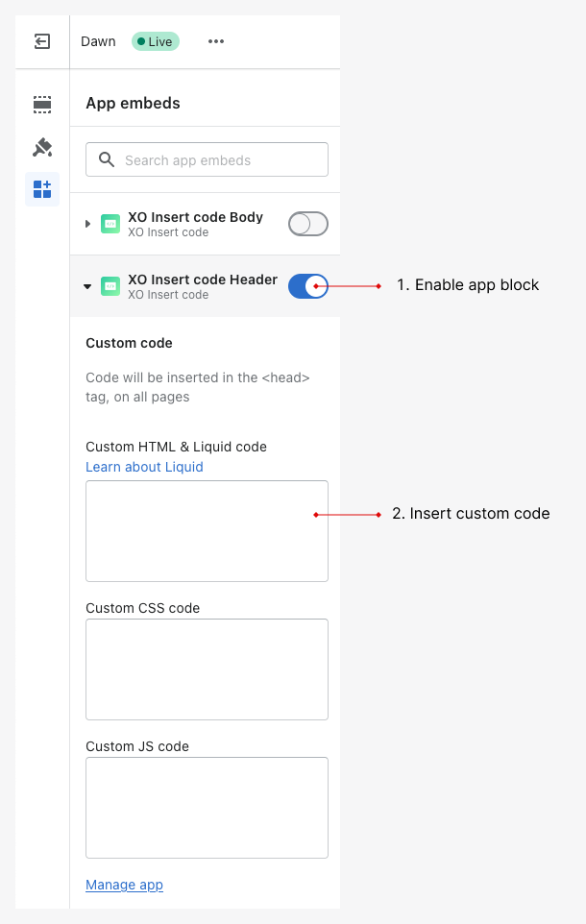The width and height of the screenshot is (586, 924).
Task: Click the Live status badge
Action: click(x=155, y=41)
